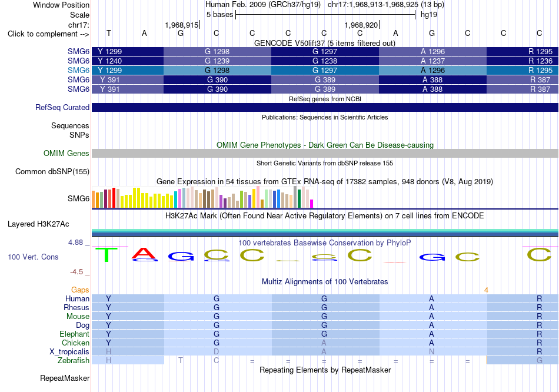Click the RepeatMasker track label
The width and height of the screenshot is (559, 392).
click(x=65, y=378)
